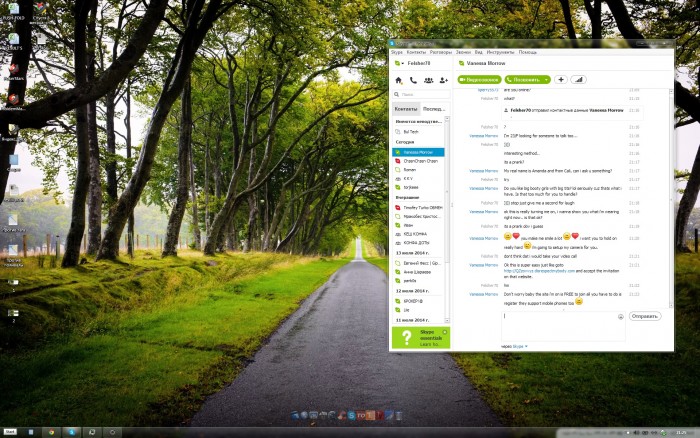
Task: Click the taskbar clock
Action: [681, 433]
